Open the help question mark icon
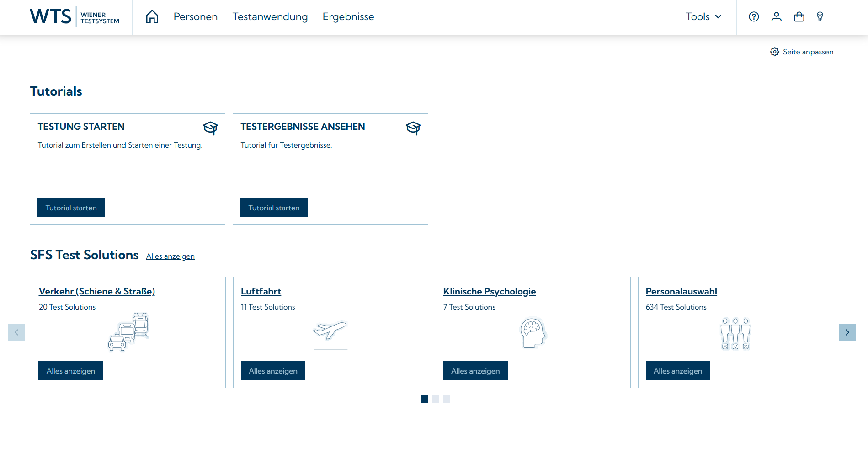 754,17
